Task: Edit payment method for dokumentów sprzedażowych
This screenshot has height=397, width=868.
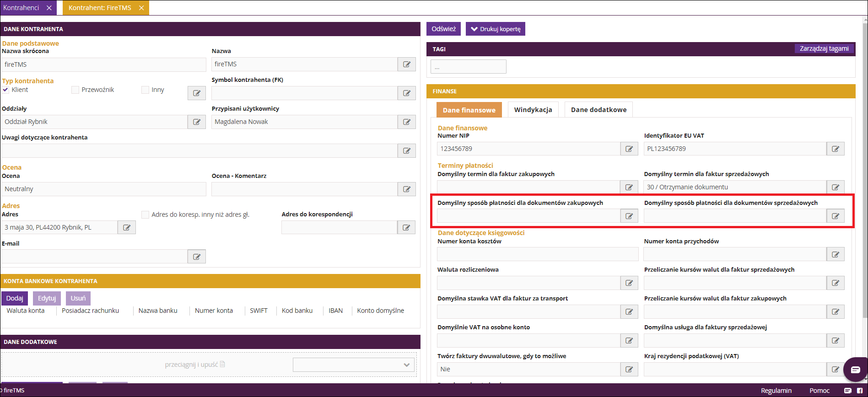Action: click(836, 216)
